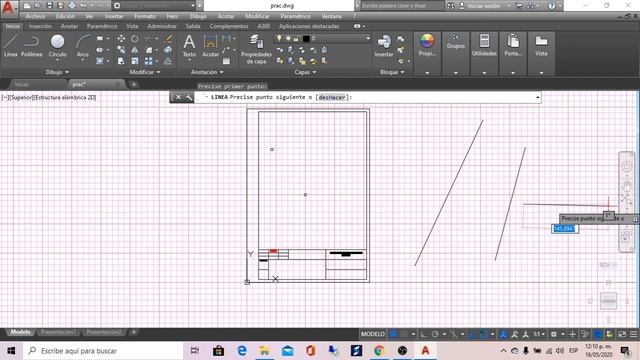Viewport: 640px width, 360px height.
Task: Toggle MODELO space button in status bar
Action: 373,334
